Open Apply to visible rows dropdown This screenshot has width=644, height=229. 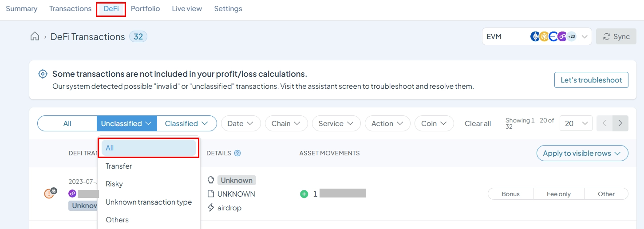tap(582, 153)
